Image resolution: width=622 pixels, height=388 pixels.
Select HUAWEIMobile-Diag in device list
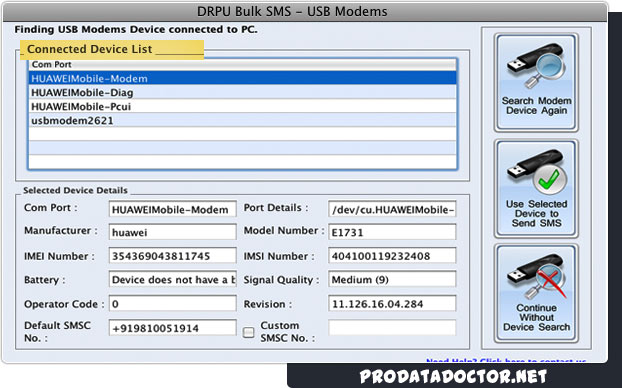pos(243,92)
